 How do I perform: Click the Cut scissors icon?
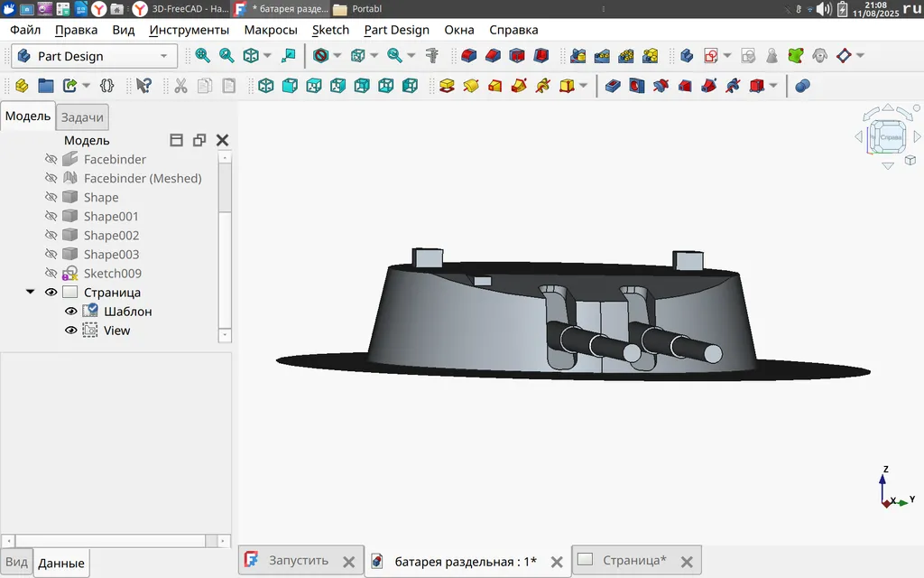click(x=180, y=86)
